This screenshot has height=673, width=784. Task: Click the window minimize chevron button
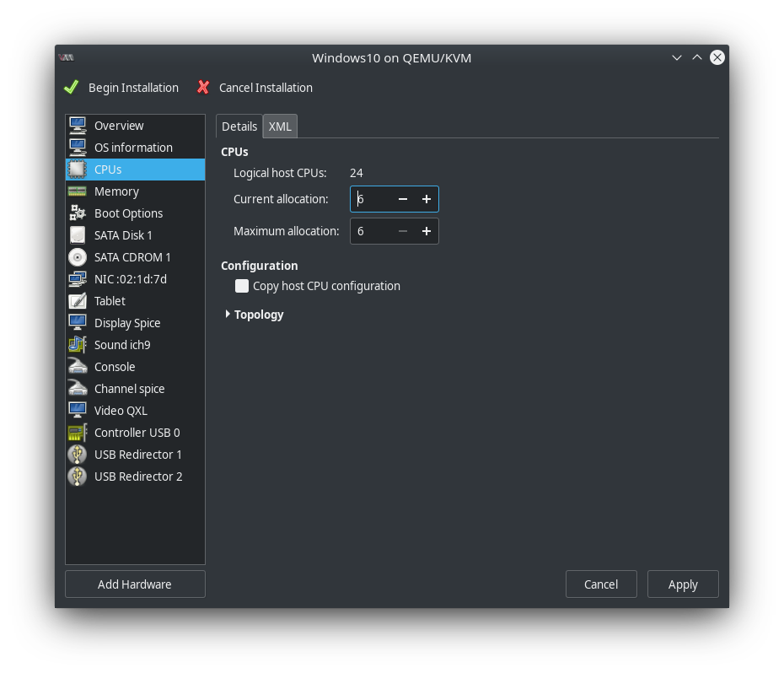[x=676, y=57]
